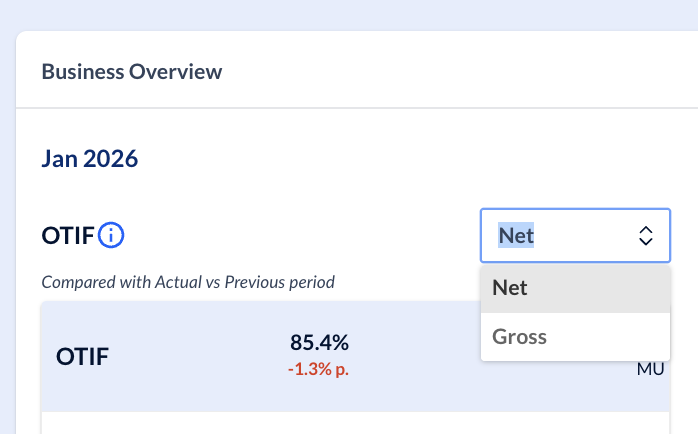Choose Gross from the dropdown list
698x434 pixels.
[520, 336]
